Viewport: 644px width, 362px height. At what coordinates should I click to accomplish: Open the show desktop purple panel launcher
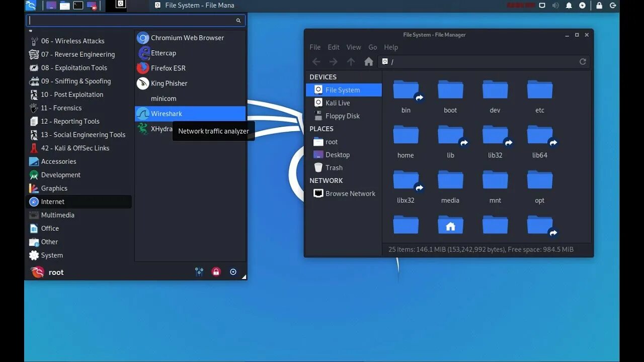[51, 6]
